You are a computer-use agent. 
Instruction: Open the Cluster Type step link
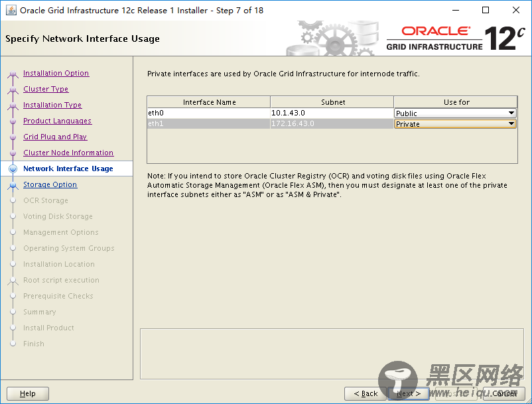(46, 89)
